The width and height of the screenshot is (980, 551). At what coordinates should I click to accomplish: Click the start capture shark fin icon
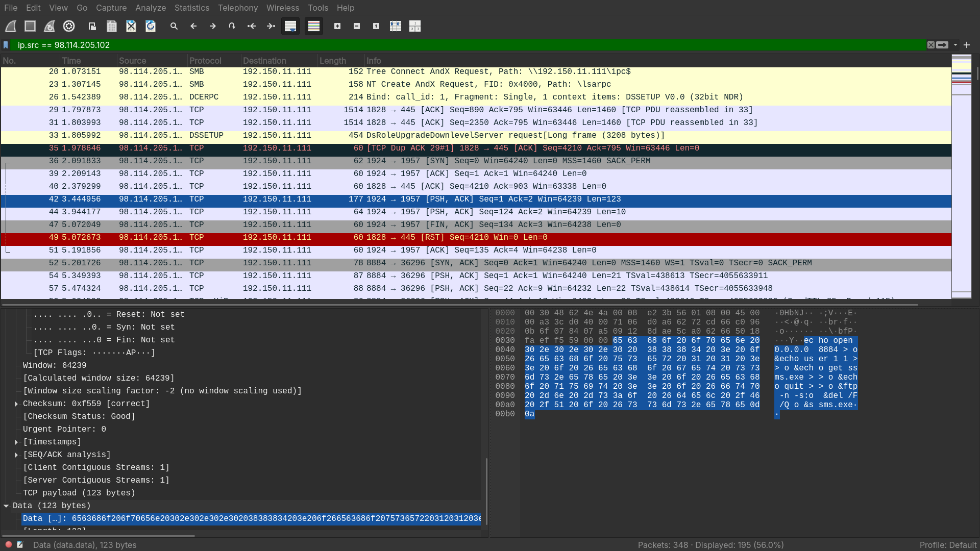(x=11, y=26)
